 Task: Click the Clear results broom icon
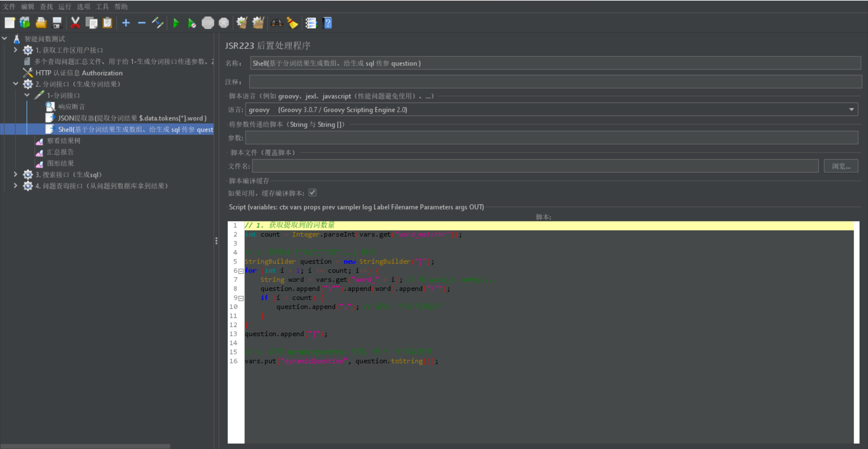tap(242, 23)
